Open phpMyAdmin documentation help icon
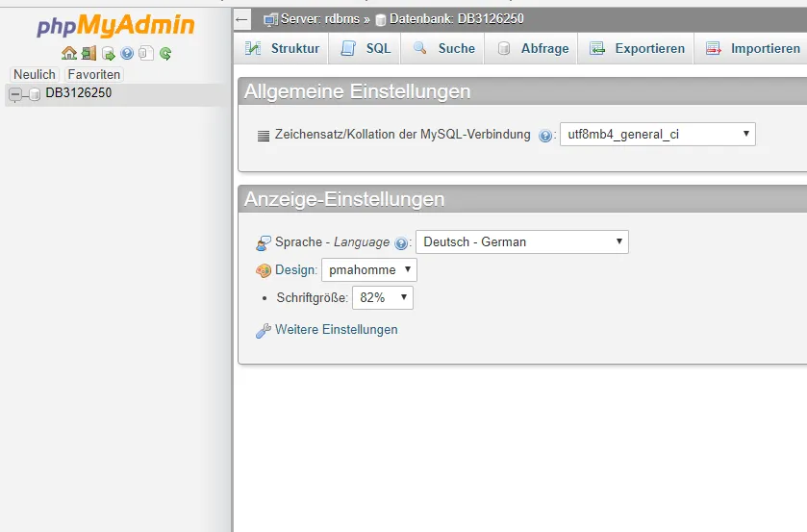807x532 pixels. tap(127, 53)
